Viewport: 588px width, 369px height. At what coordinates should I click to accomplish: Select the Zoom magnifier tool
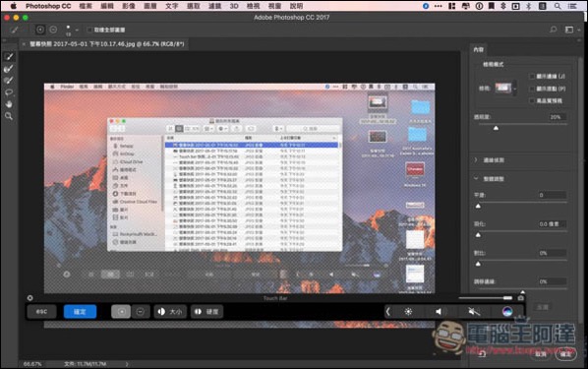click(9, 116)
